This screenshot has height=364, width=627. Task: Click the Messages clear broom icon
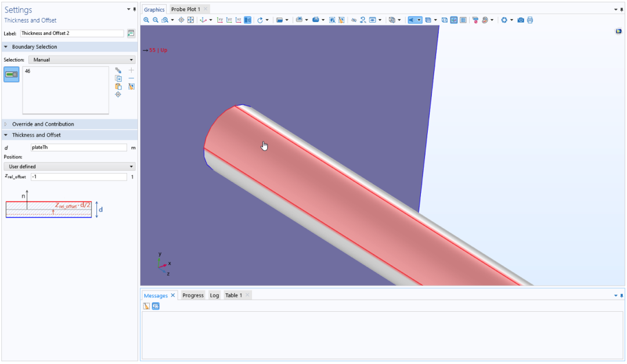146,306
